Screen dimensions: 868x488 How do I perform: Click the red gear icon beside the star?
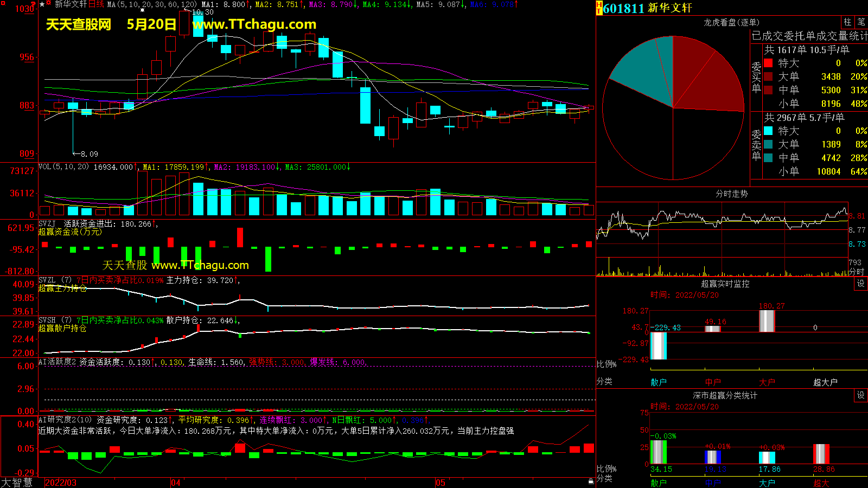pyautogui.click(x=49, y=4)
